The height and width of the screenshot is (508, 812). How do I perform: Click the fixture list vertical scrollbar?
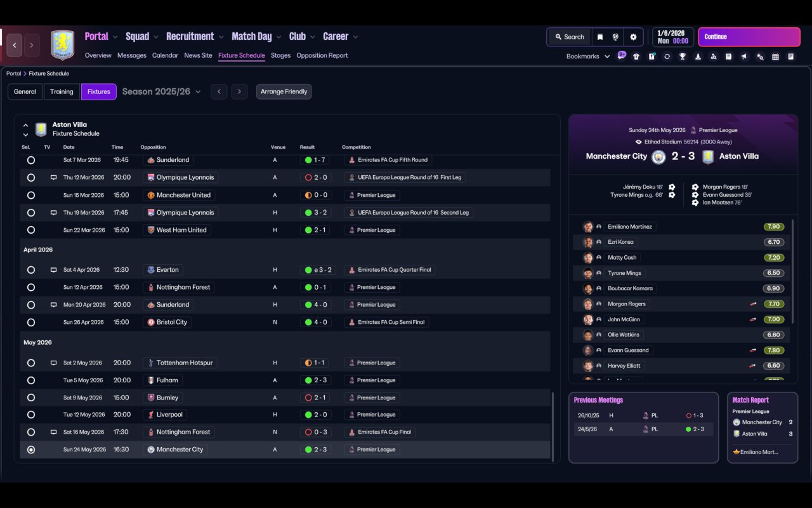(554, 427)
